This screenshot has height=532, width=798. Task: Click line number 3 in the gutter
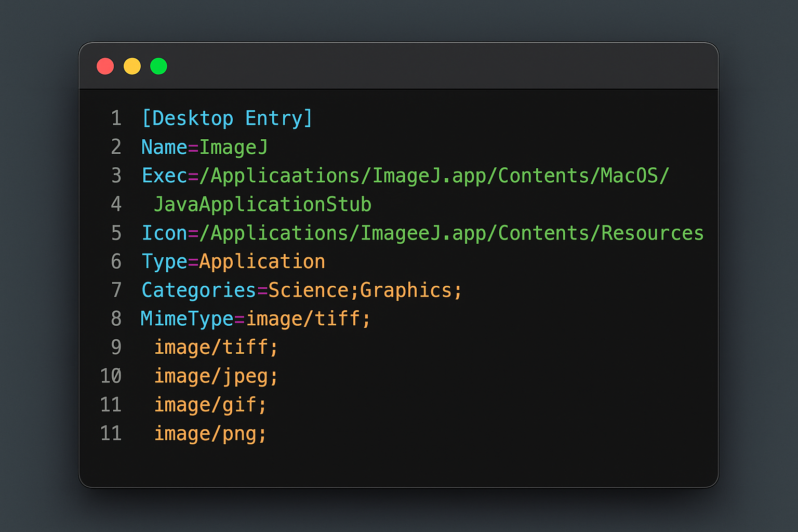pyautogui.click(x=116, y=176)
